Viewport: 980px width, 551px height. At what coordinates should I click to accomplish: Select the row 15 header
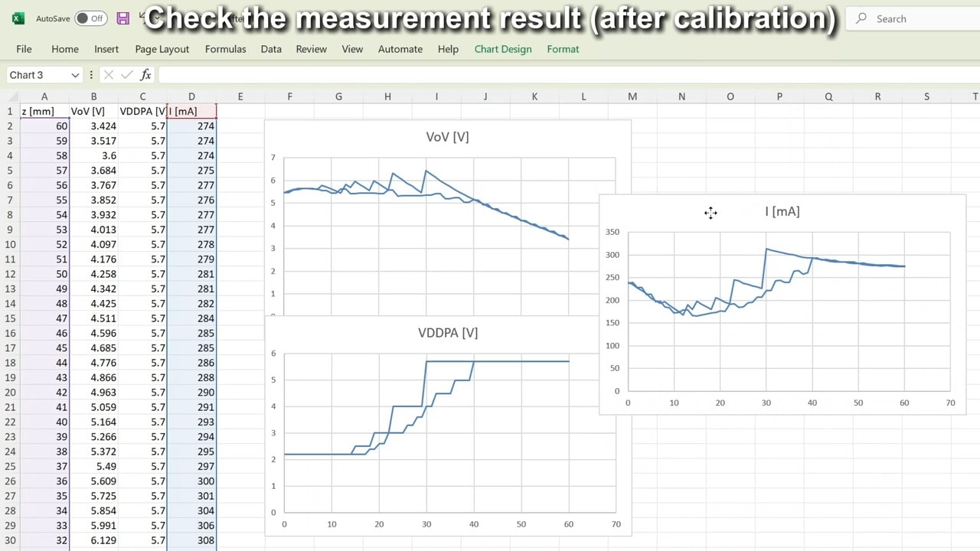[10, 318]
